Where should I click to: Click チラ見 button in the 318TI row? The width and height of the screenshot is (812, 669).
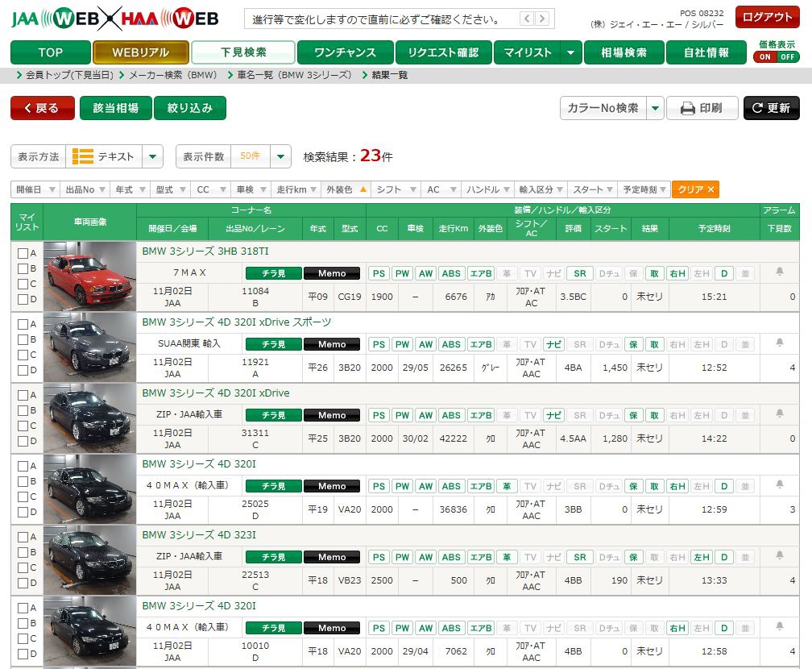(273, 273)
